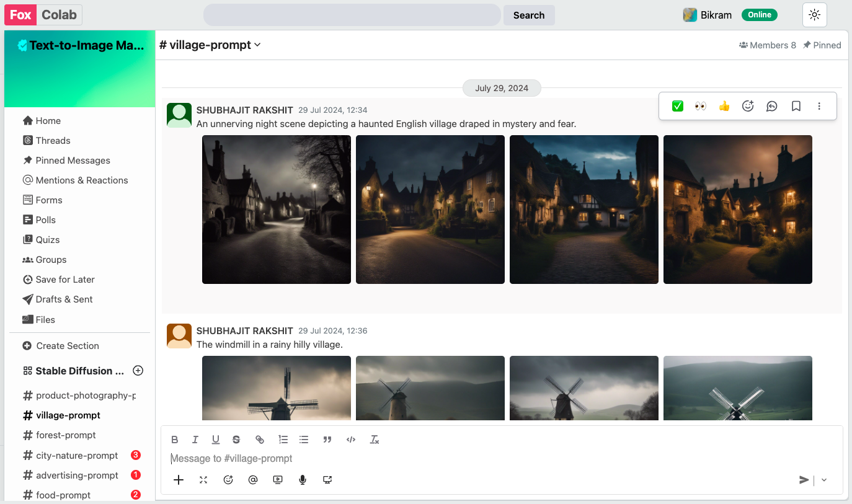Click the bookmark icon on message toolbar
Image resolution: width=852 pixels, height=504 pixels.
tap(796, 106)
